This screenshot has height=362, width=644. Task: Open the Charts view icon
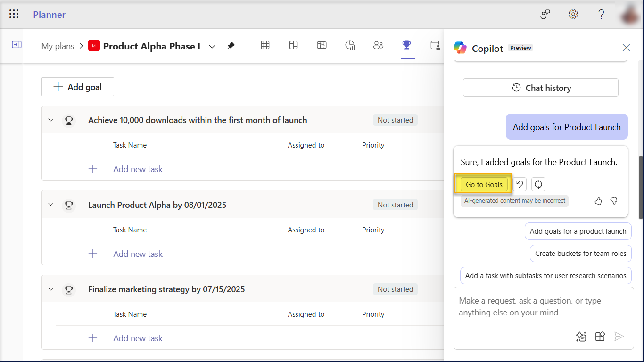[350, 45]
